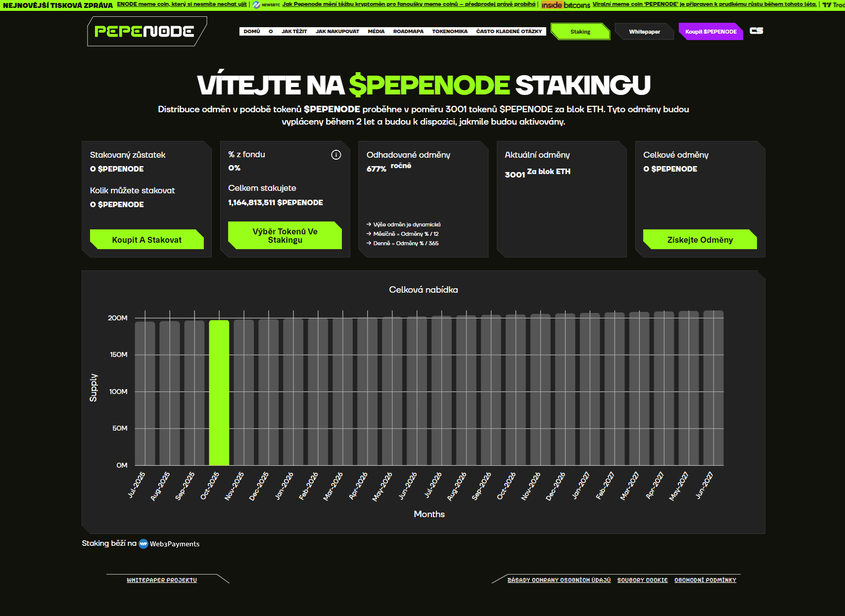
Task: Open the ROADMAPA navigation item
Action: coord(408,32)
